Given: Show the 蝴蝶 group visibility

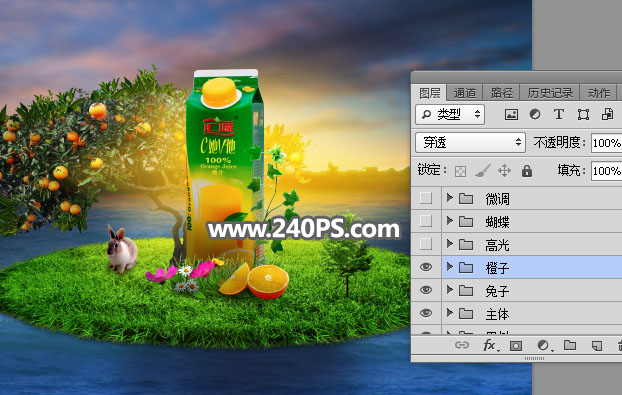Looking at the screenshot, I should [x=426, y=221].
